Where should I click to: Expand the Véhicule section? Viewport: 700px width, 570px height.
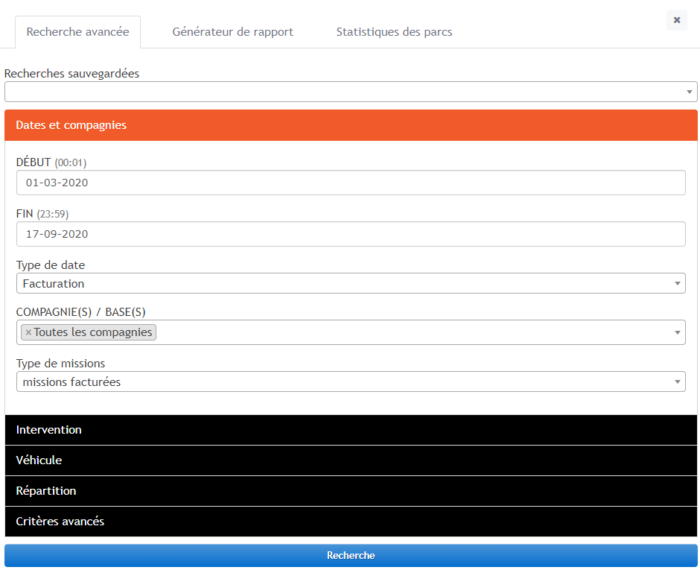point(350,460)
